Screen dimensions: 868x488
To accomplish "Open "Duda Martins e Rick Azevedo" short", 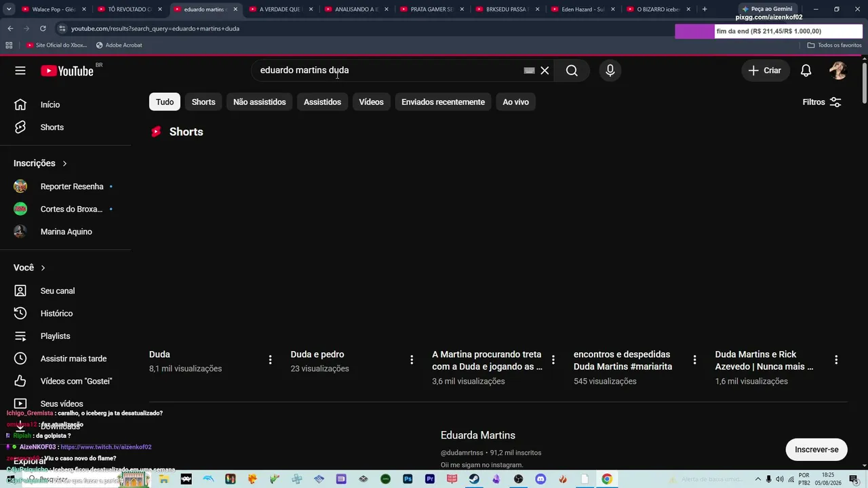I will pyautogui.click(x=764, y=361).
